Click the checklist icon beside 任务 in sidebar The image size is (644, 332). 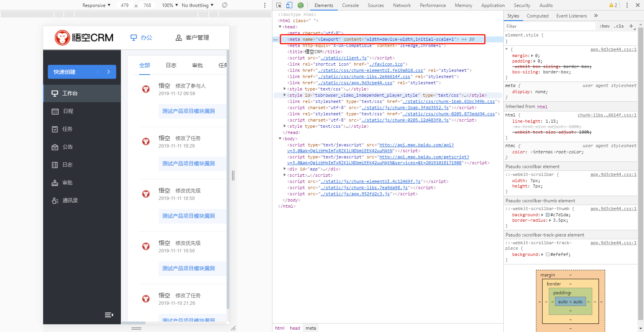pos(55,129)
